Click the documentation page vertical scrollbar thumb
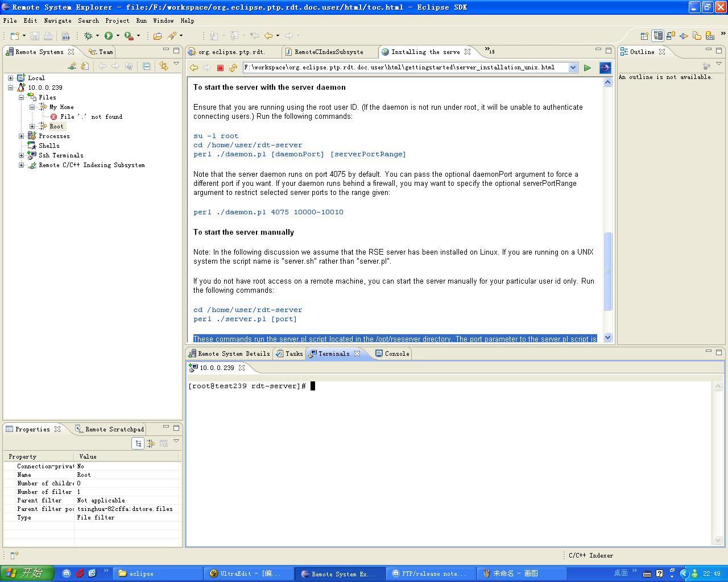 [x=607, y=271]
